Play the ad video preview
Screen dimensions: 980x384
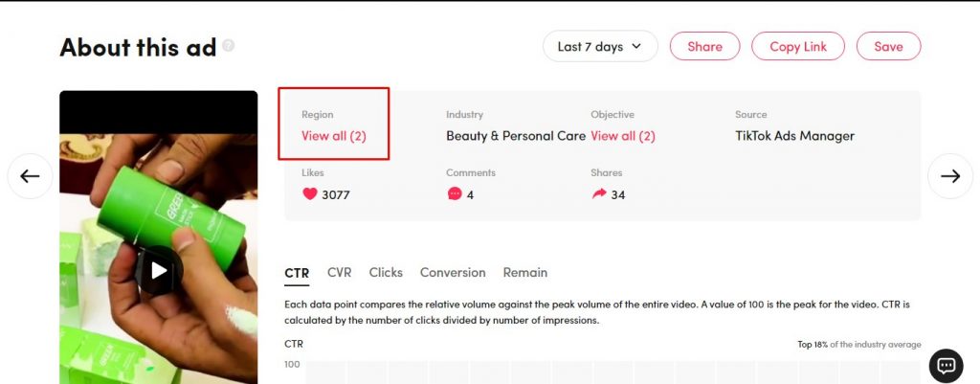159,270
